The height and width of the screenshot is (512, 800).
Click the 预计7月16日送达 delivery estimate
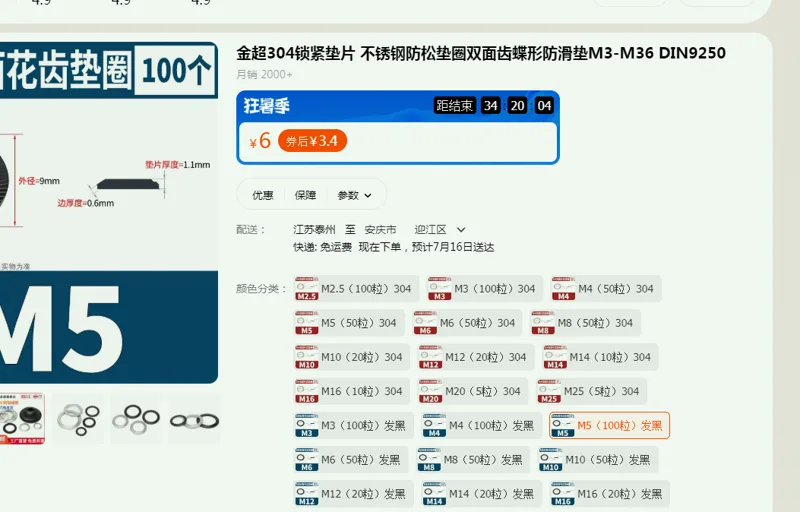[453, 247]
